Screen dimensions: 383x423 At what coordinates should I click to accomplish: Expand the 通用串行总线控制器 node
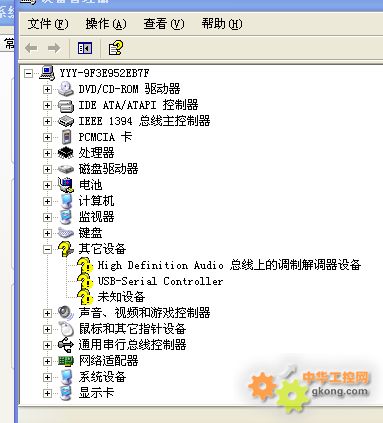(x=47, y=345)
